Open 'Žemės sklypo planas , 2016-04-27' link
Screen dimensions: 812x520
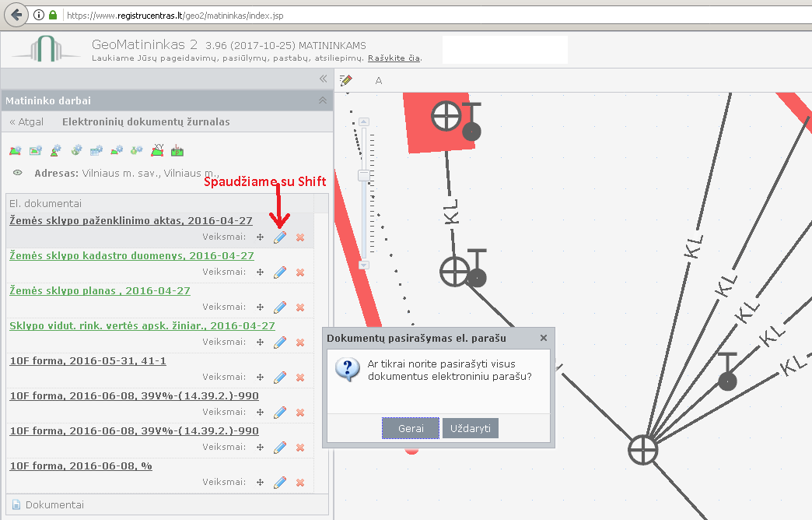pos(100,291)
